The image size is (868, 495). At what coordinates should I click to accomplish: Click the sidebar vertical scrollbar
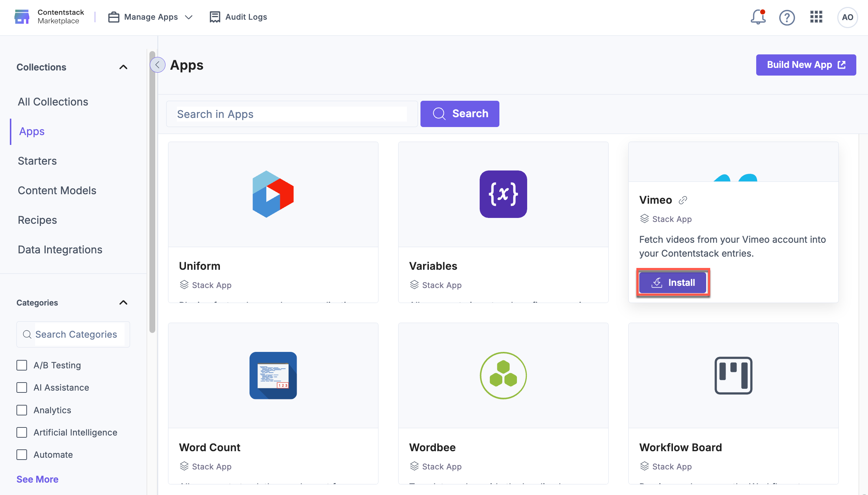(x=152, y=192)
